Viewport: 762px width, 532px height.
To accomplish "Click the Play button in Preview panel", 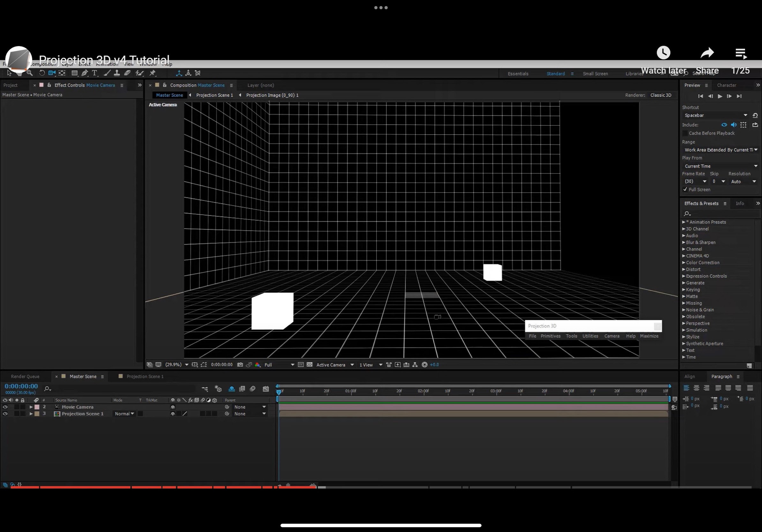I will tap(720, 96).
